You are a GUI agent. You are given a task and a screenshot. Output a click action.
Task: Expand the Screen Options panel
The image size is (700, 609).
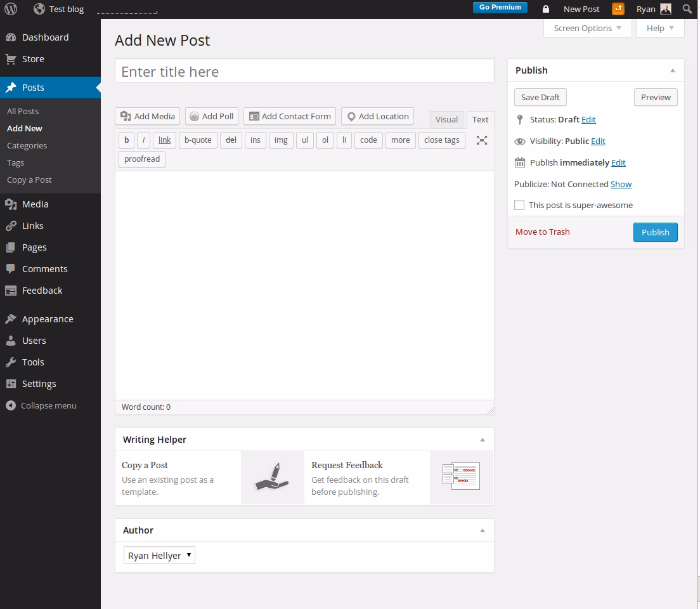[588, 28]
